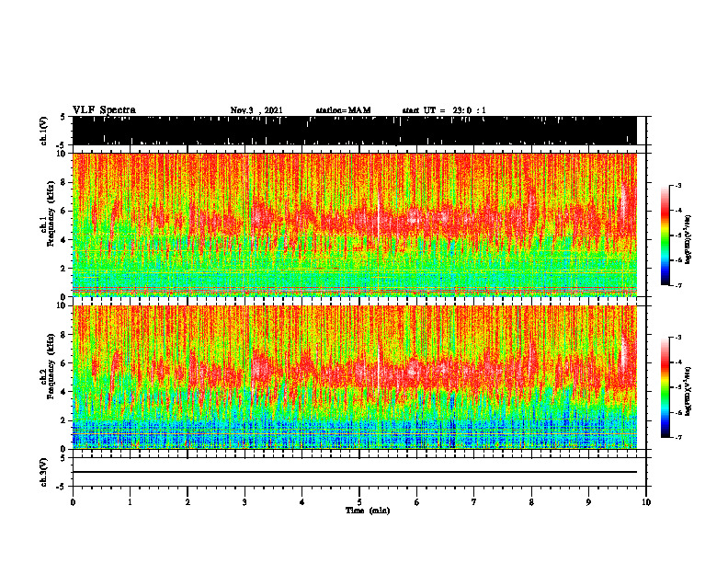728x563 pixels.
Task: Click the flat ch.3 voltage trace line
Action: pyautogui.click(x=355, y=472)
